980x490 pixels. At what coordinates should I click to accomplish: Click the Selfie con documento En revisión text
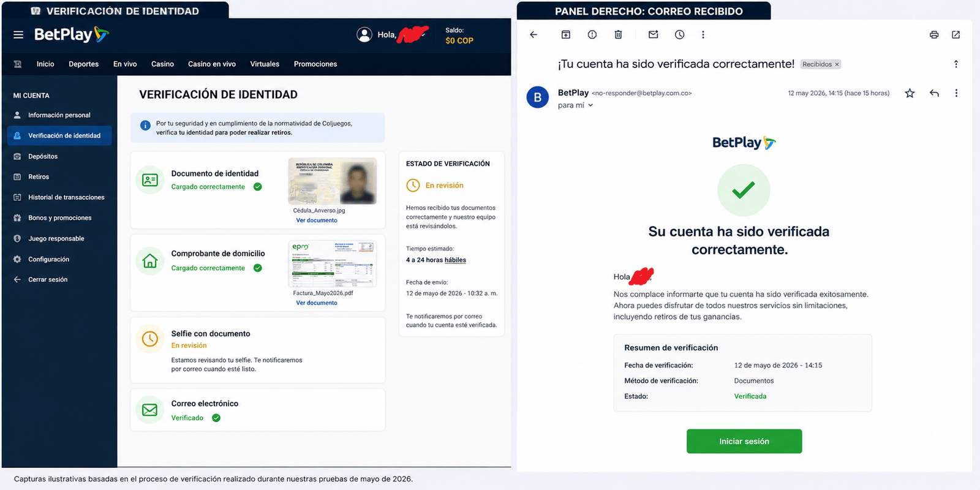[189, 345]
